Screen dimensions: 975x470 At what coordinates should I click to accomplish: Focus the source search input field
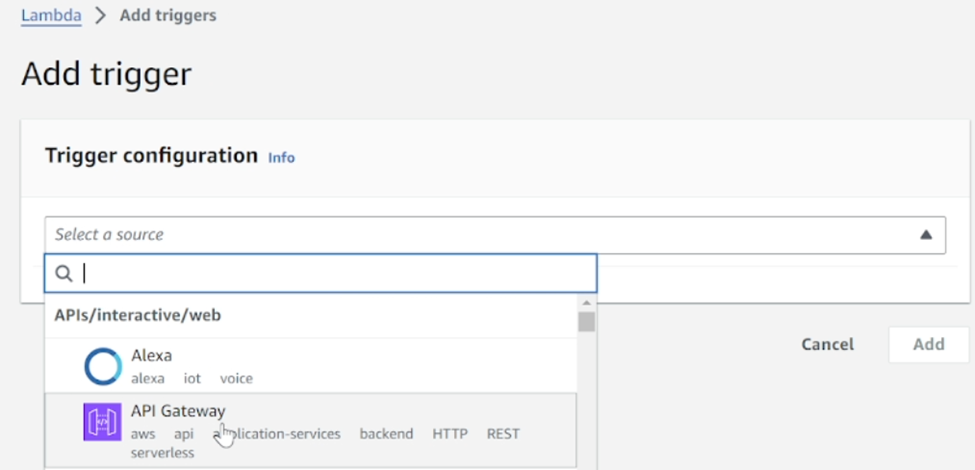[x=321, y=273]
